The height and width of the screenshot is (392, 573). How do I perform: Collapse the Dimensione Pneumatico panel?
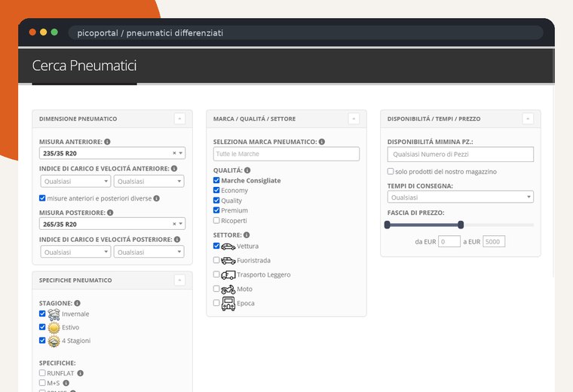[x=179, y=119]
